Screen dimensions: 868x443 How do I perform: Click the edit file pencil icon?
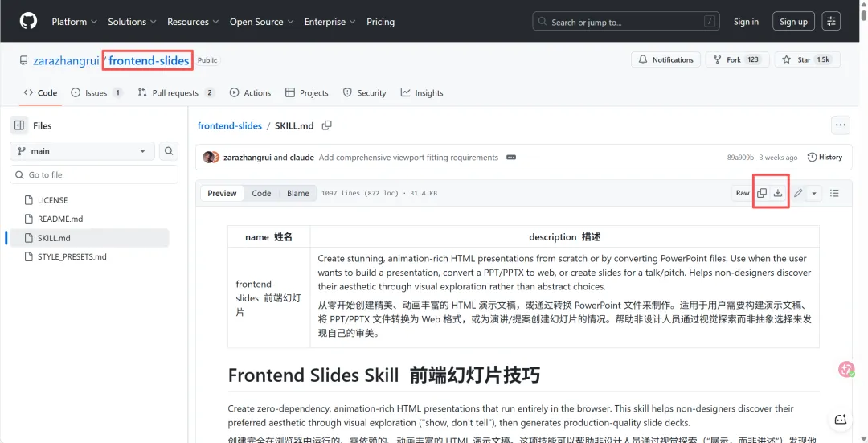point(798,193)
